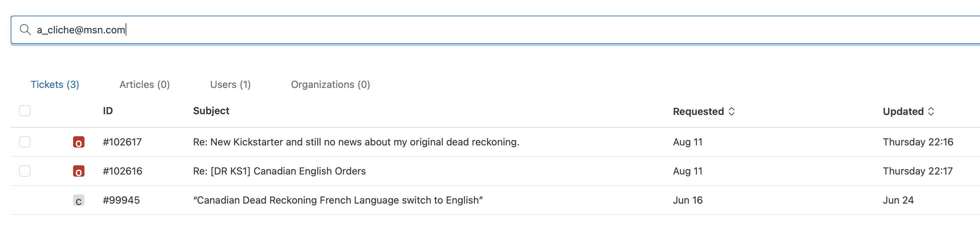Sort by Updated column arrows
Image resolution: width=980 pixels, height=227 pixels.
tap(931, 111)
